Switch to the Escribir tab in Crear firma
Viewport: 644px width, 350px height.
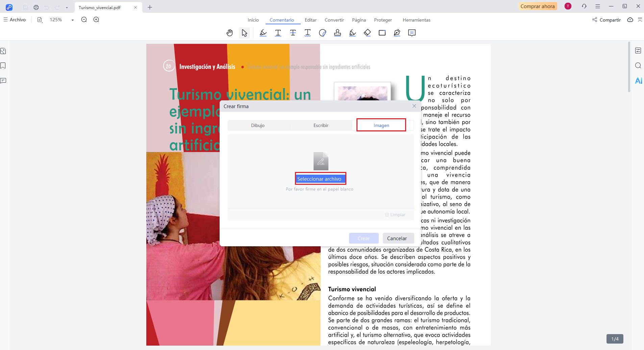321,125
